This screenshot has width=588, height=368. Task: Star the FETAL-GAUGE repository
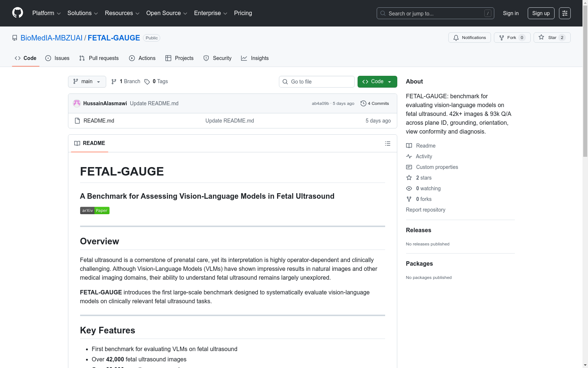coord(552,38)
